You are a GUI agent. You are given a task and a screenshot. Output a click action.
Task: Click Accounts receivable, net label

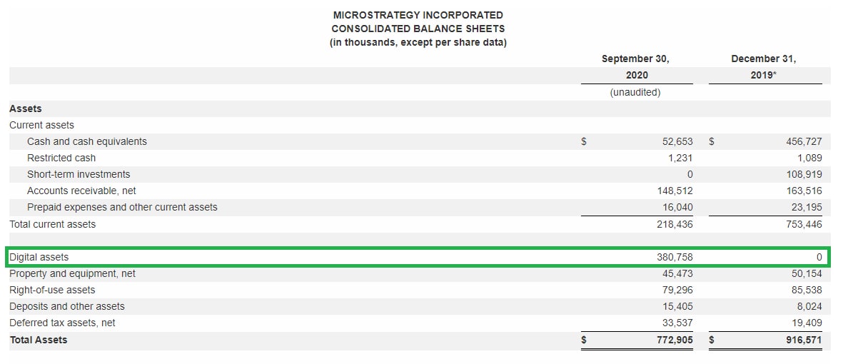tap(81, 191)
